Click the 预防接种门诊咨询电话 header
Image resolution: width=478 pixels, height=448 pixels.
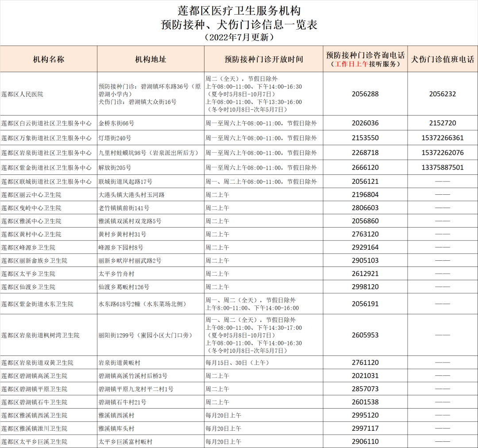(x=365, y=55)
